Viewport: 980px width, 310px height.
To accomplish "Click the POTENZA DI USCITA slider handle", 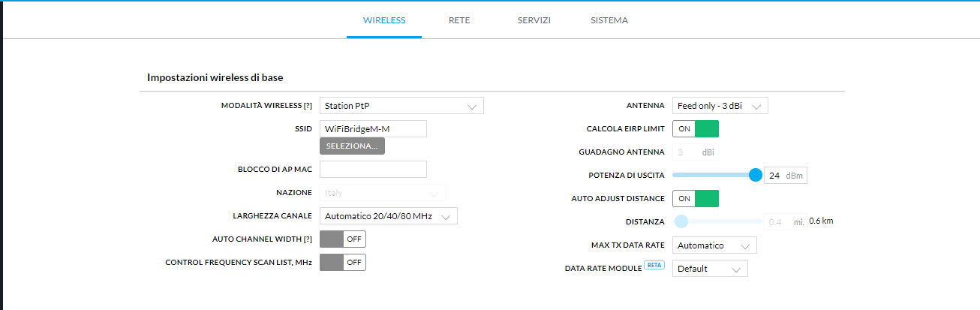I will (756, 175).
